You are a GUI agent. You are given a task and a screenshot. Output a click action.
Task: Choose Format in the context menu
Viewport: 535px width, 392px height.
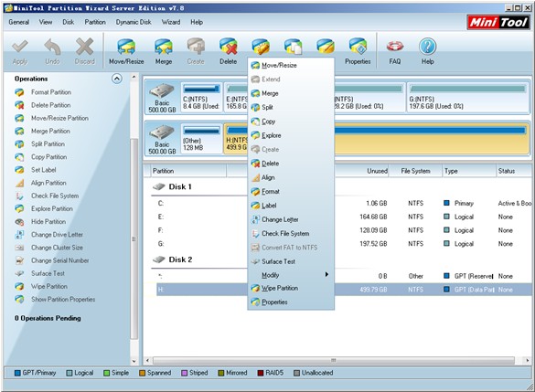291,192
